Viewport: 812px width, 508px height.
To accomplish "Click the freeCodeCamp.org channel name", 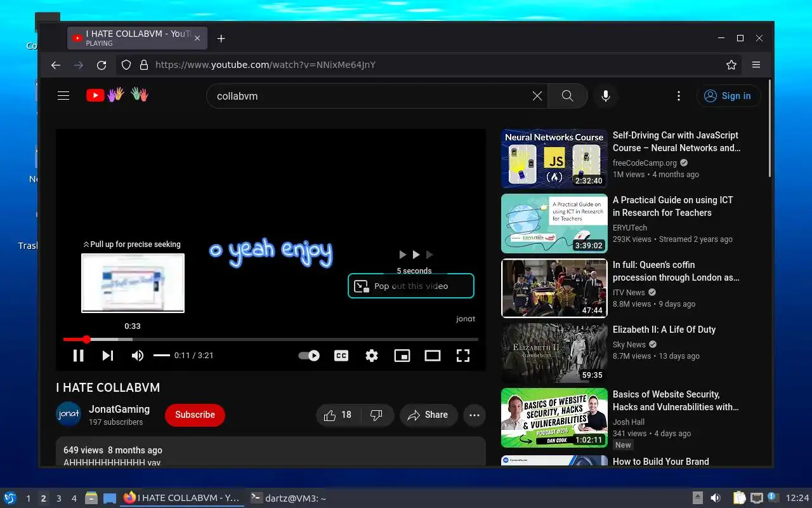I will [x=645, y=163].
